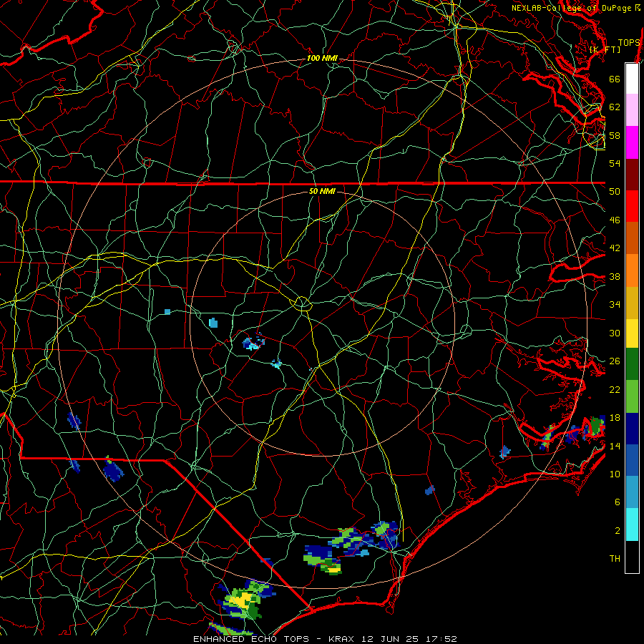The image size is (644, 644).
Task: Select the bright red color bar segment
Action: pos(632,206)
